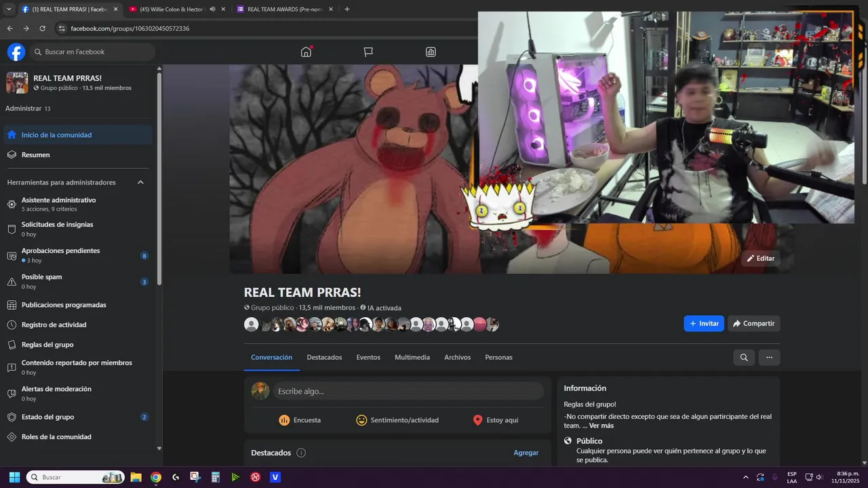Image resolution: width=868 pixels, height=488 pixels.
Task: Click the Invitar button
Action: click(x=704, y=323)
